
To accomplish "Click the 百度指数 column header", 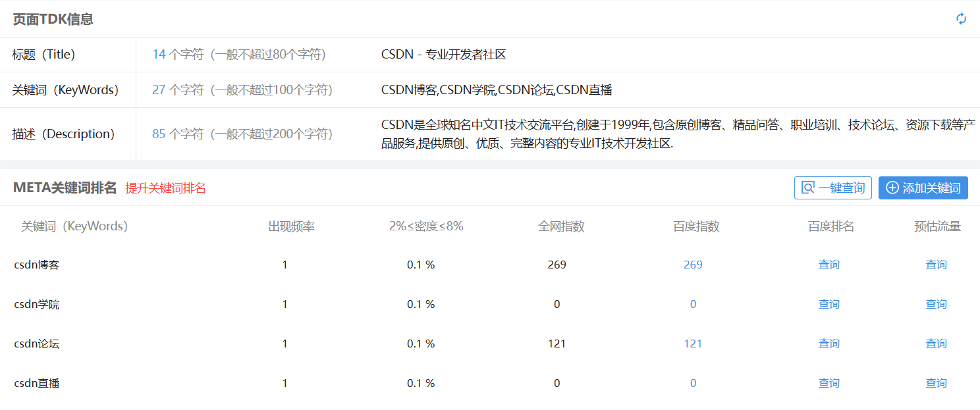I will coord(696,226).
